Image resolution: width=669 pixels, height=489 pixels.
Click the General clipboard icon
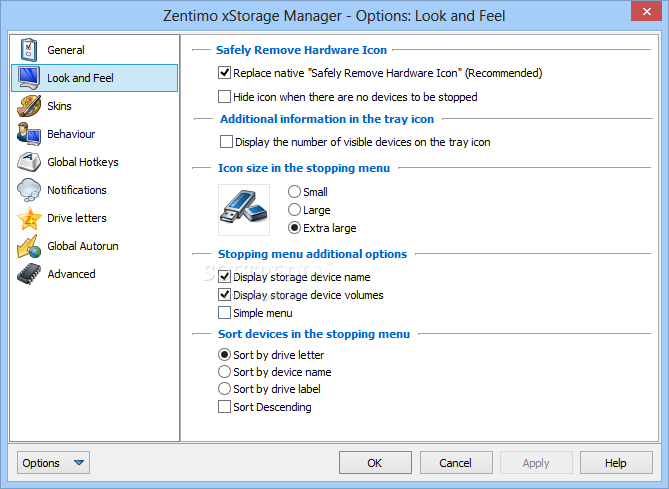click(x=29, y=50)
